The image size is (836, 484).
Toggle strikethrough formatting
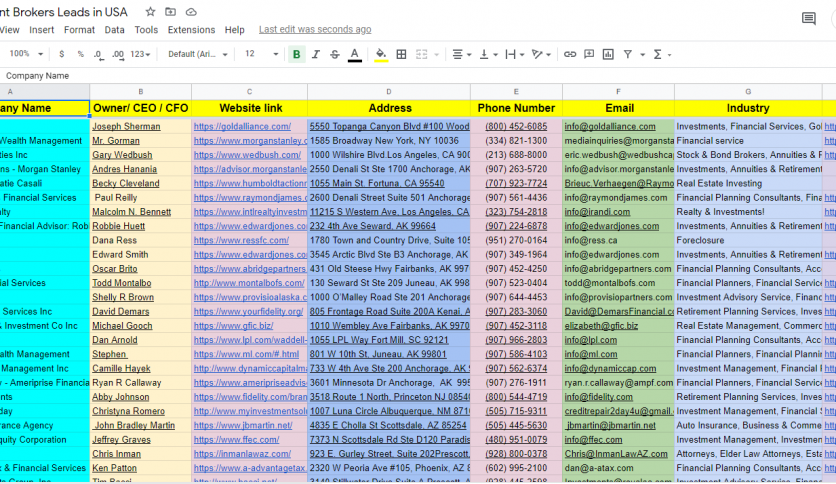click(x=334, y=54)
